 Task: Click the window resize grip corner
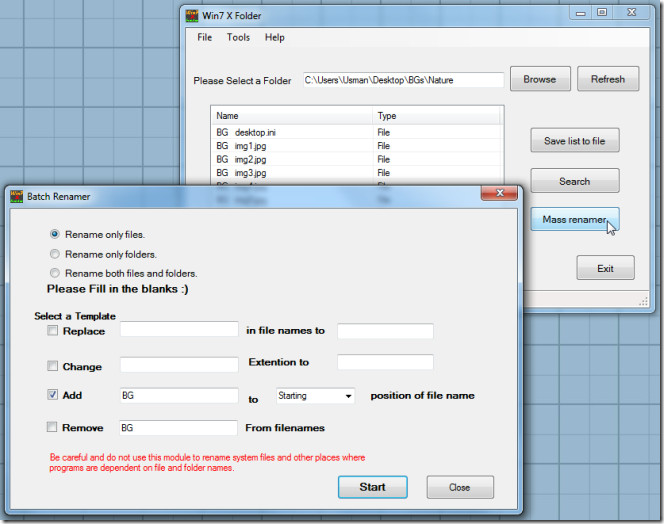pyautogui.click(x=643, y=301)
